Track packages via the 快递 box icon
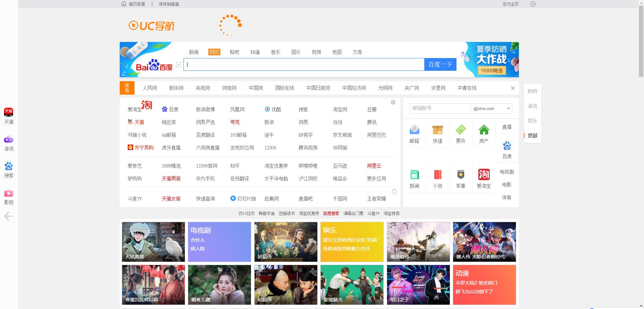This screenshot has width=644, height=309. tap(437, 129)
